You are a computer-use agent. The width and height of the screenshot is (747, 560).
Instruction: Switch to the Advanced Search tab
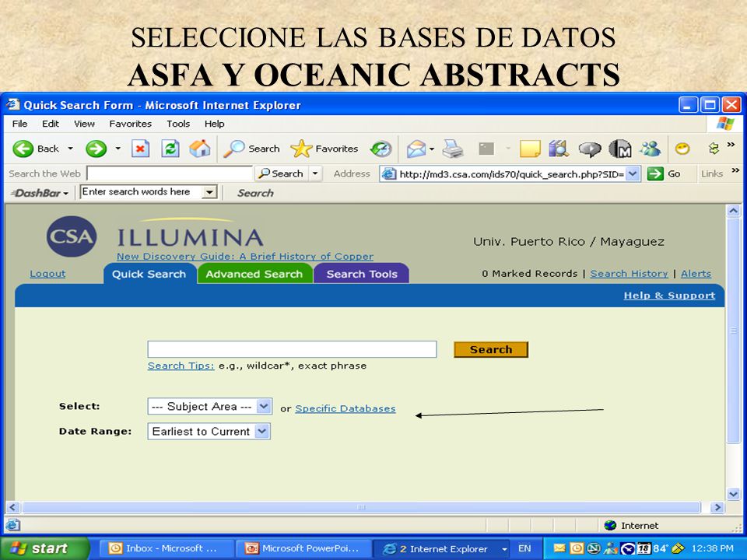coord(254,274)
